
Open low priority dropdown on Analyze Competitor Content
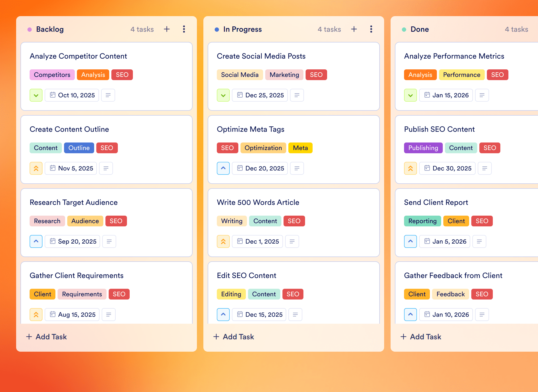click(x=36, y=95)
